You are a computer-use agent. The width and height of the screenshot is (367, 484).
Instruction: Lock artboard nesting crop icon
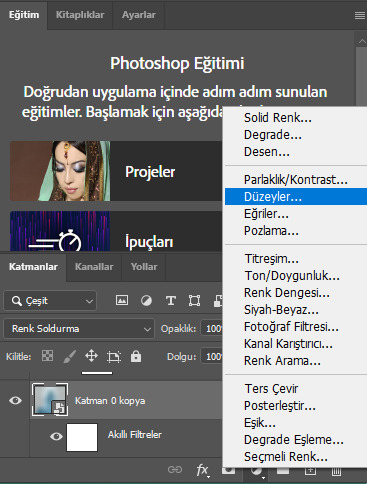(114, 357)
